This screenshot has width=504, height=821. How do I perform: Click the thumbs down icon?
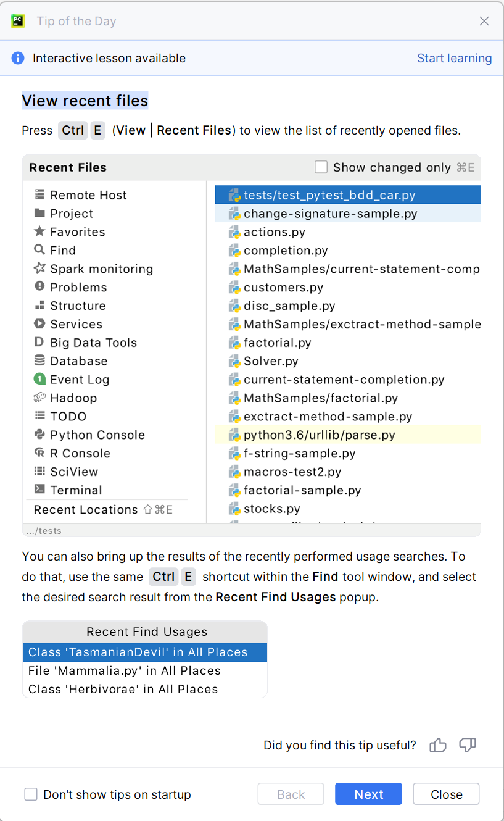click(x=468, y=745)
